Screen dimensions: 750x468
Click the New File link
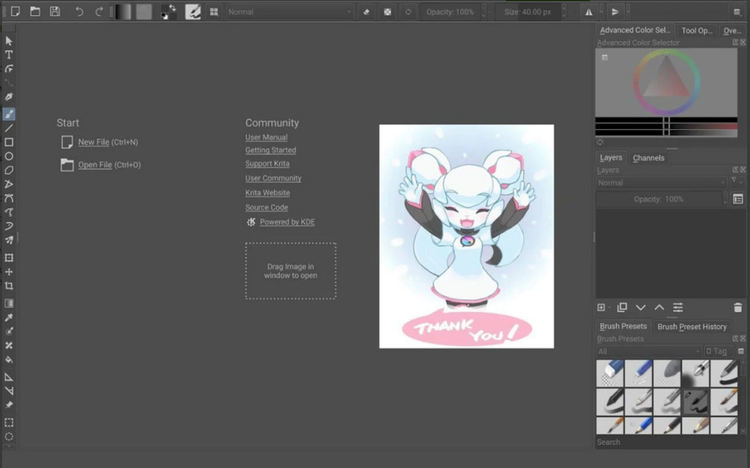[x=93, y=142]
